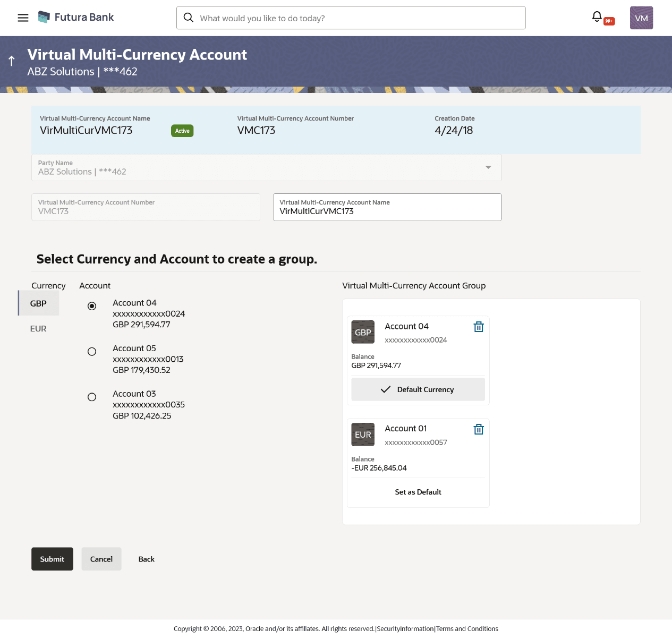Open the Terms and Conditions link
Screen dimensions: 672x638
click(467, 628)
